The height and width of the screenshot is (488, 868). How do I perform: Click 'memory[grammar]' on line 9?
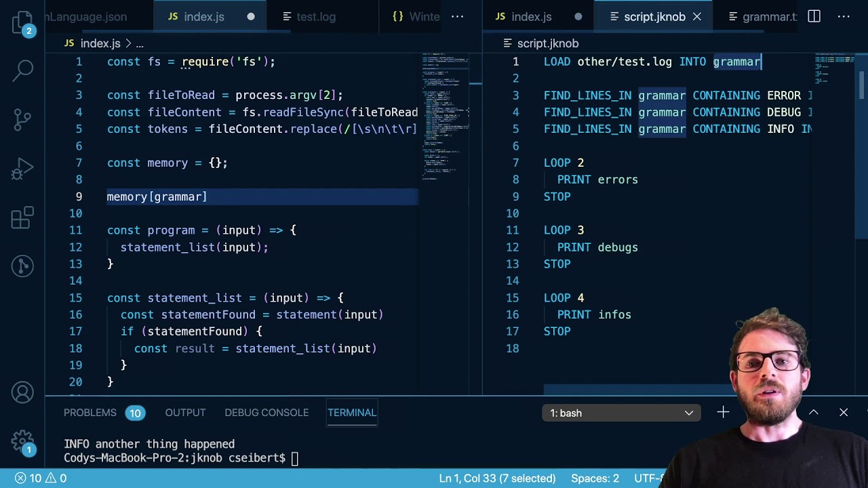(157, 197)
